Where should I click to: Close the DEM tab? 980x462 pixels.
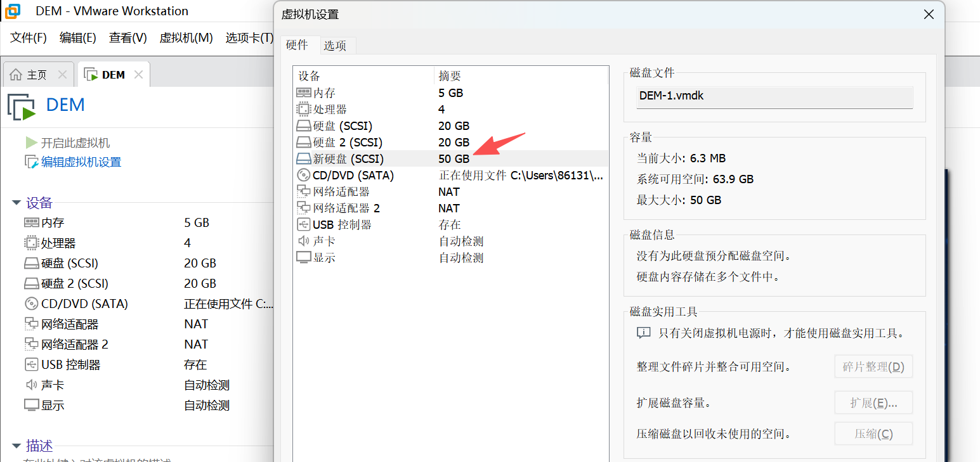pos(138,75)
